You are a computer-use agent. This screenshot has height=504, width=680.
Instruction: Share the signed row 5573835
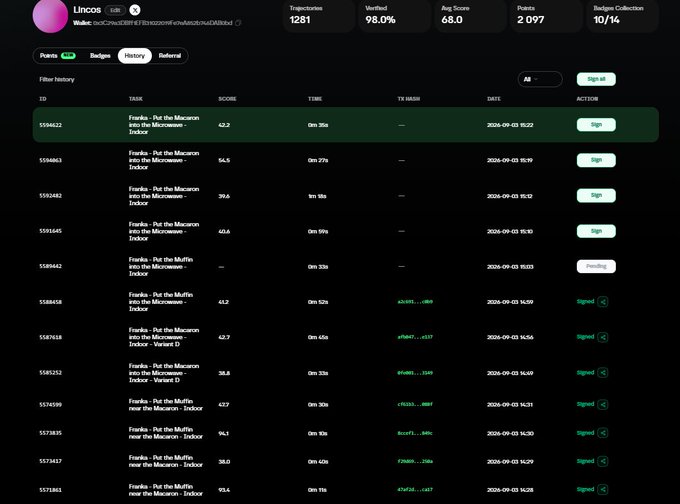pyautogui.click(x=603, y=433)
